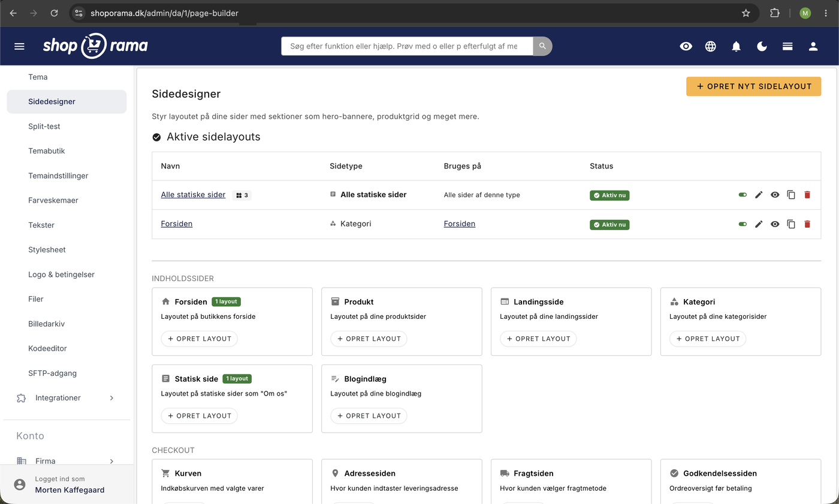Screen dimensions: 839x504
Task: Open the Alle statiske sider name link
Action: click(193, 195)
